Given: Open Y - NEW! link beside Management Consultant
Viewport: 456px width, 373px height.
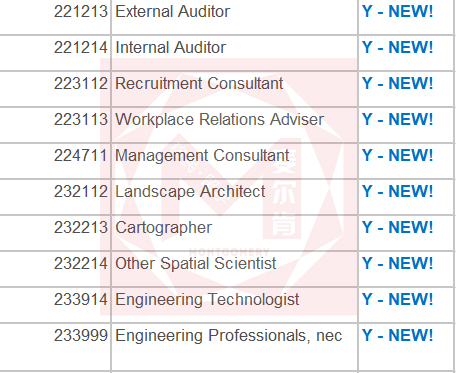Looking at the screenshot, I should click(x=398, y=155).
